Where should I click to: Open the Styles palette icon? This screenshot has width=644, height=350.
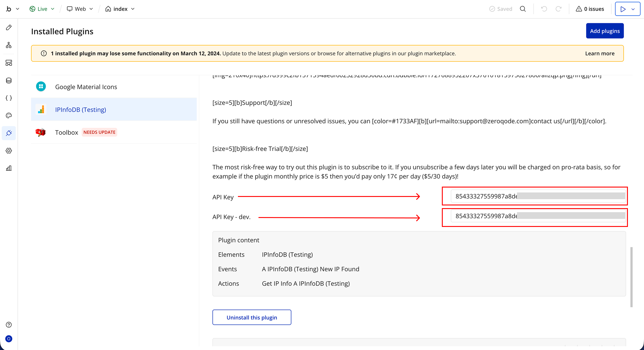[9, 115]
